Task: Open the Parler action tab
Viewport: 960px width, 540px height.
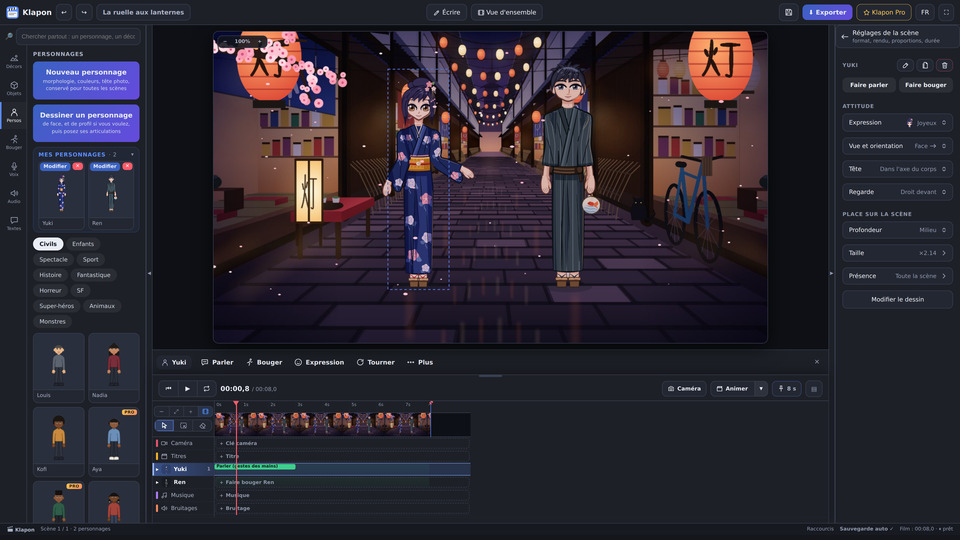Action: pyautogui.click(x=217, y=362)
